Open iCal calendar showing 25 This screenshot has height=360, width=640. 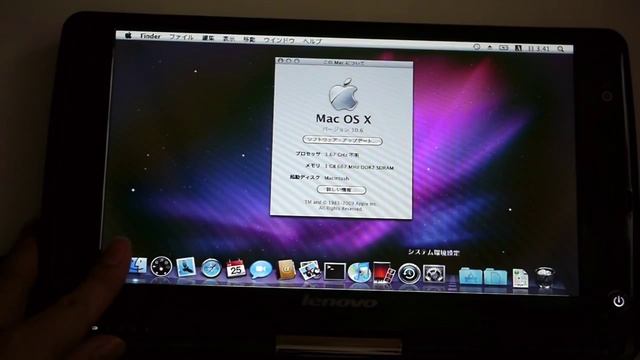(x=236, y=269)
